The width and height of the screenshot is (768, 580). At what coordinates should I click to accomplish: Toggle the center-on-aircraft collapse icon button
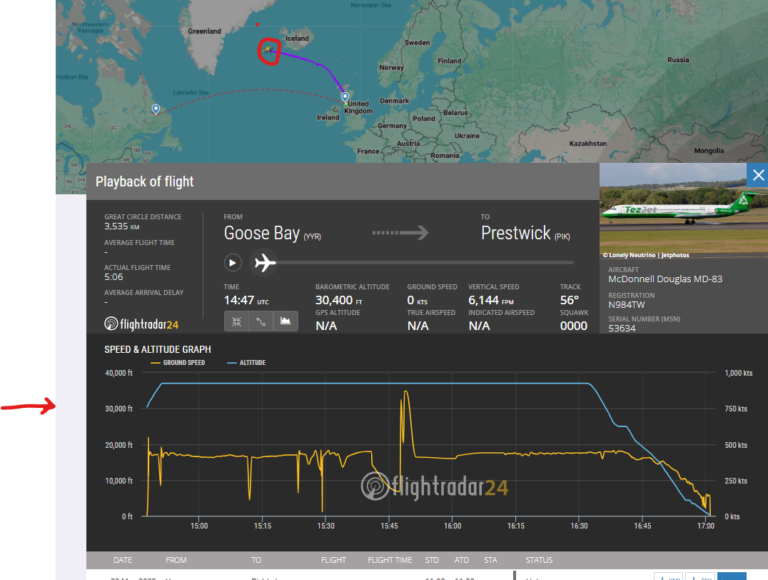pos(236,321)
